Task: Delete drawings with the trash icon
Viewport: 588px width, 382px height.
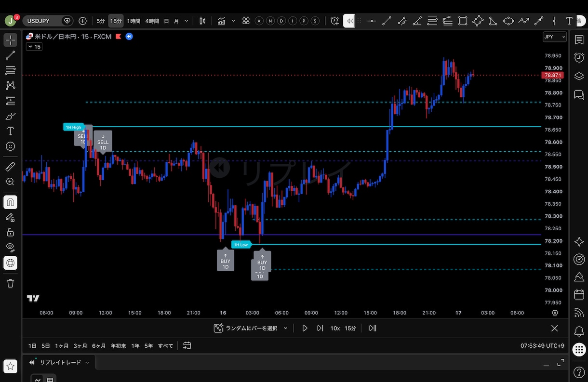Action: point(10,283)
